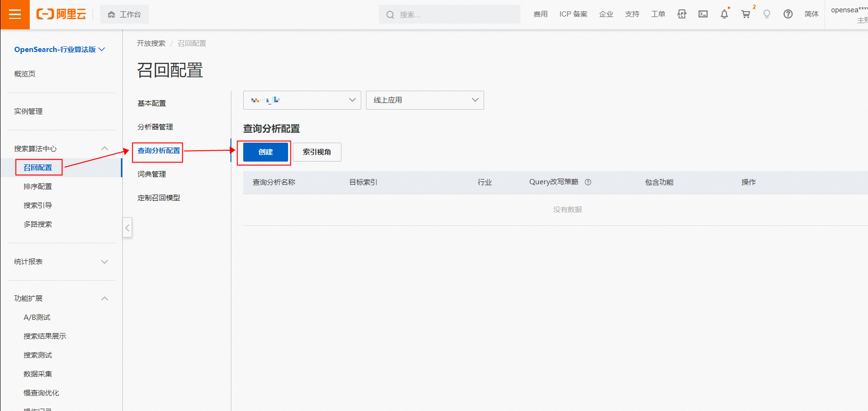Image resolution: width=868 pixels, height=411 pixels.
Task: Click the lightbulb tips icon
Action: click(x=767, y=14)
